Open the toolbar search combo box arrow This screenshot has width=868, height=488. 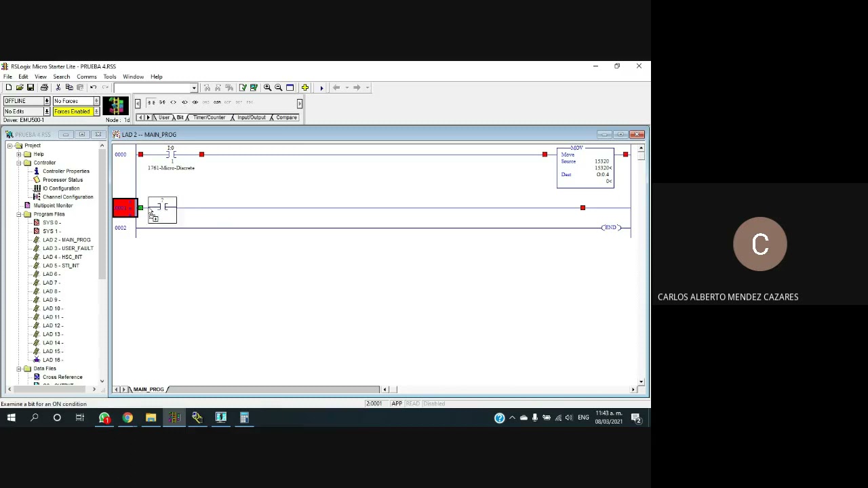coord(194,88)
